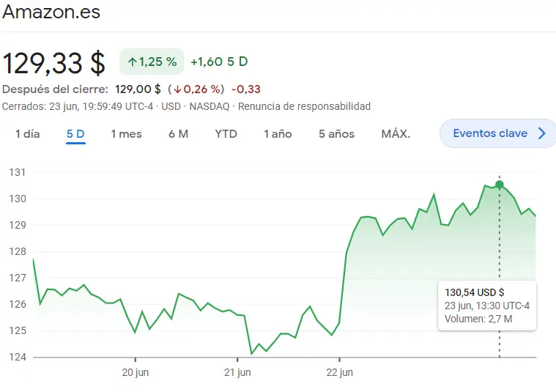
Task: Click the tooltip time 23 jun, 13:30 UTC-4
Action: pyautogui.click(x=487, y=306)
